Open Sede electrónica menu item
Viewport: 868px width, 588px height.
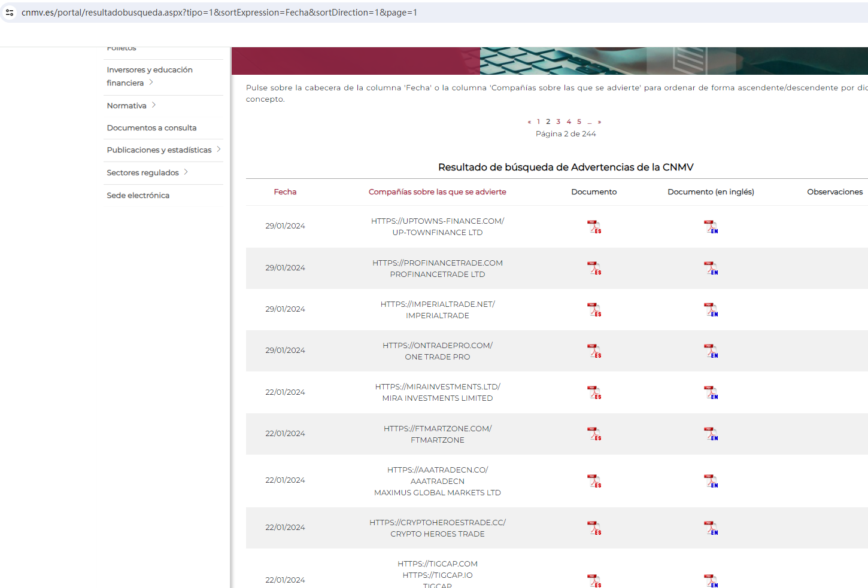(138, 196)
